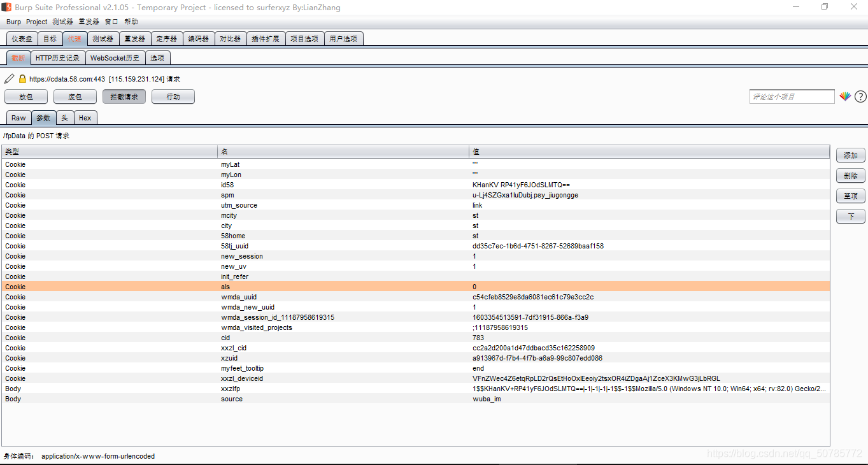Select the myfeet_tooltip row
868x465 pixels.
tap(416, 368)
